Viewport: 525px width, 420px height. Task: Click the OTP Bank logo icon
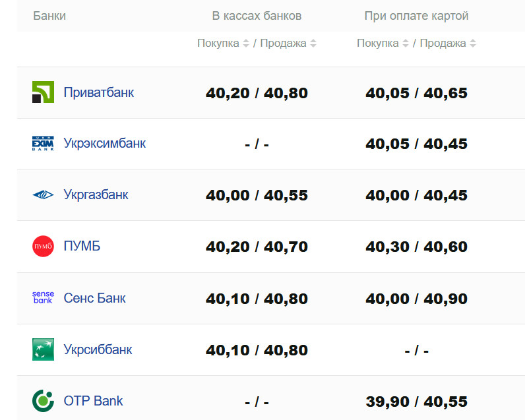point(43,400)
